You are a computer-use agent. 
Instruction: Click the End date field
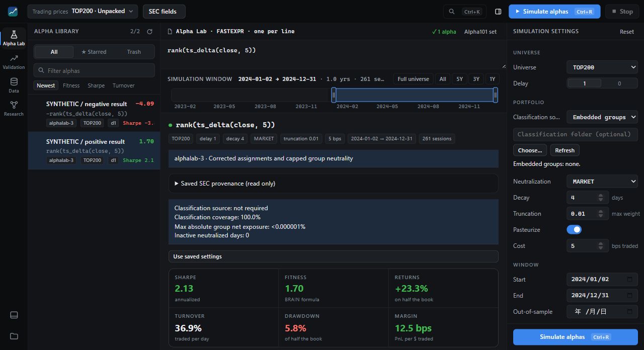click(602, 295)
